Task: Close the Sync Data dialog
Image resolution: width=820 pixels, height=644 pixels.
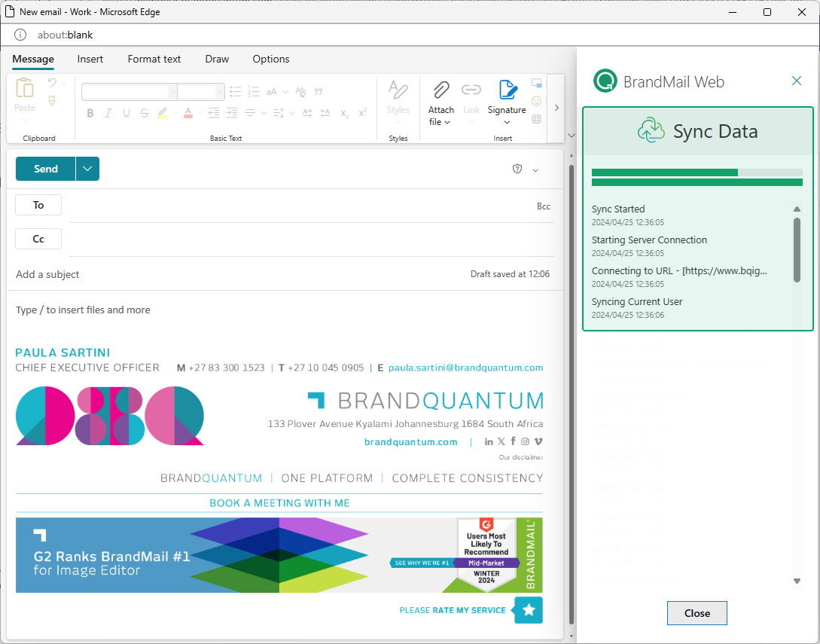Action: click(697, 613)
